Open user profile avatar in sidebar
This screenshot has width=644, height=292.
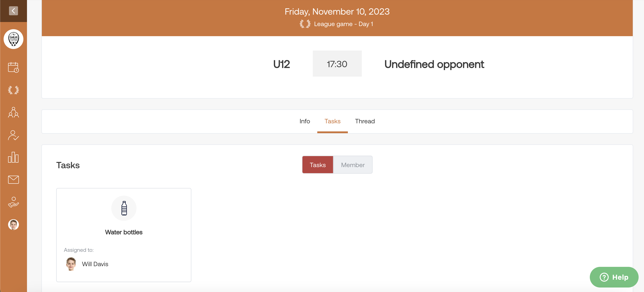pos(13,225)
